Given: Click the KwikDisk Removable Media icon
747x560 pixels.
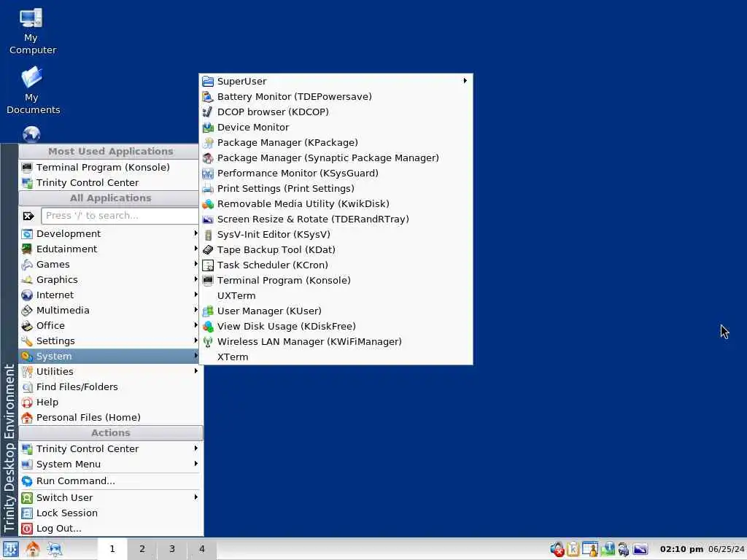Looking at the screenshot, I should click(x=208, y=204).
